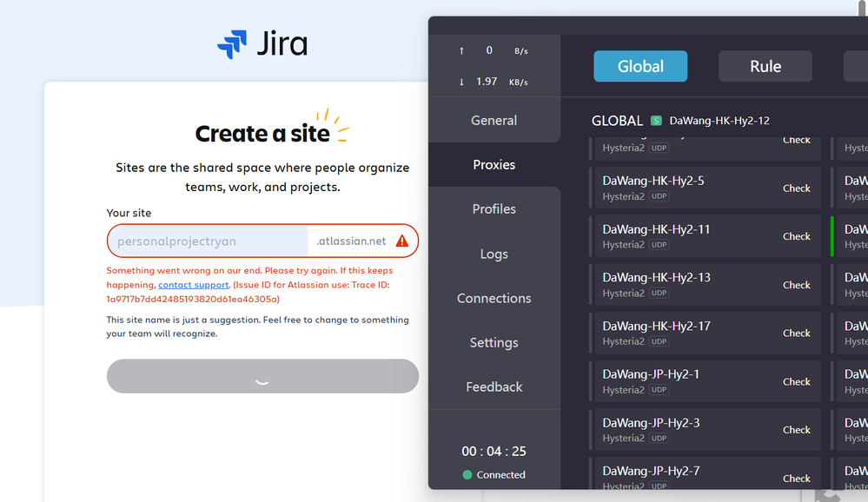Click the .atlassian.net domain suffix
Viewport: 868px width, 502px height.
(x=351, y=241)
